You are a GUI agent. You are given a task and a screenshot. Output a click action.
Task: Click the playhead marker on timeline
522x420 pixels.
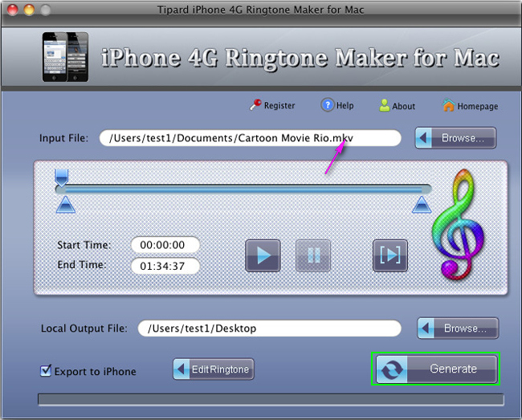[x=62, y=177]
